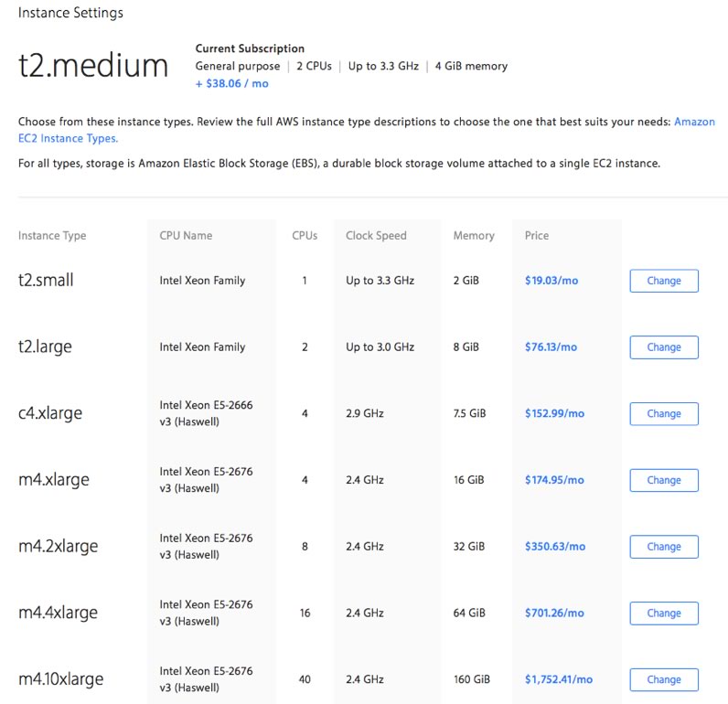Select the m4.10xlarge instance name

coord(61,679)
